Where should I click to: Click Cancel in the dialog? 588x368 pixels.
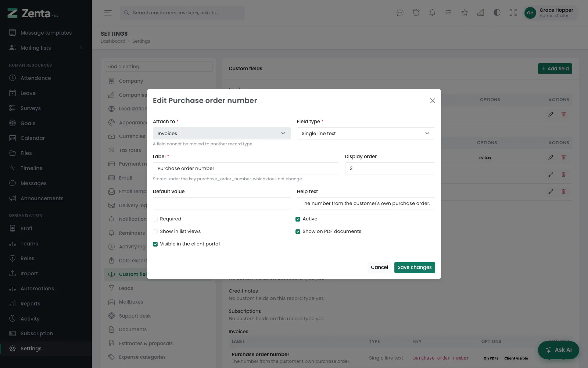pyautogui.click(x=379, y=268)
